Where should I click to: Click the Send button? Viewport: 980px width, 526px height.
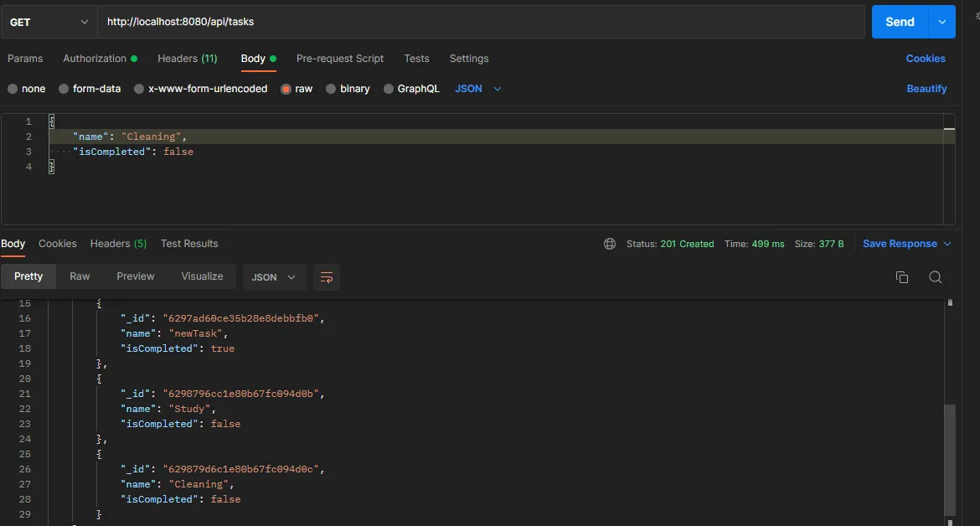click(899, 22)
